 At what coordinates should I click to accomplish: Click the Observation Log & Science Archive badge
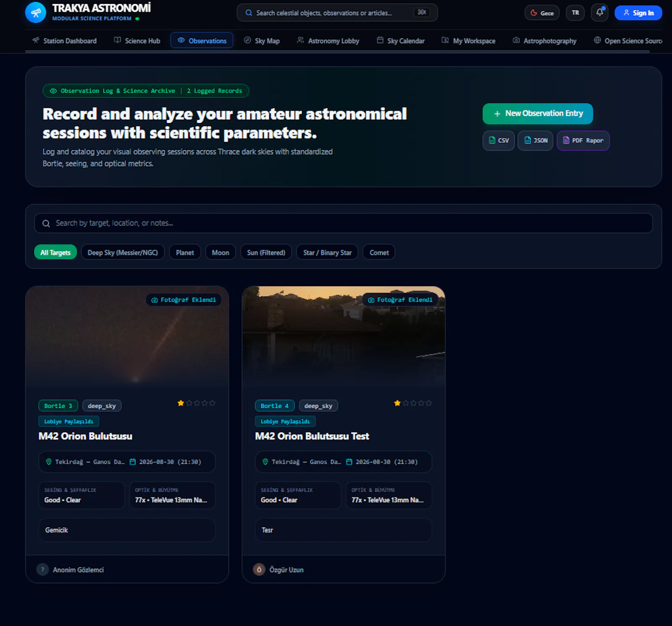point(146,91)
